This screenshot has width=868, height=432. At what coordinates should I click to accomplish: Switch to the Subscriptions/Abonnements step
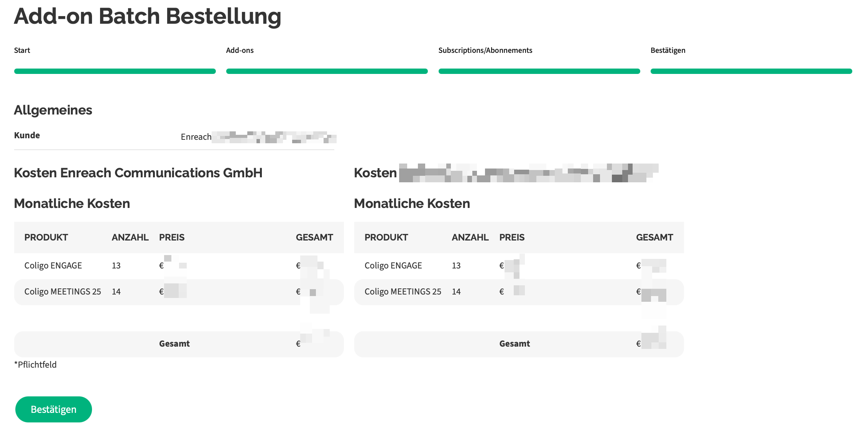click(485, 50)
